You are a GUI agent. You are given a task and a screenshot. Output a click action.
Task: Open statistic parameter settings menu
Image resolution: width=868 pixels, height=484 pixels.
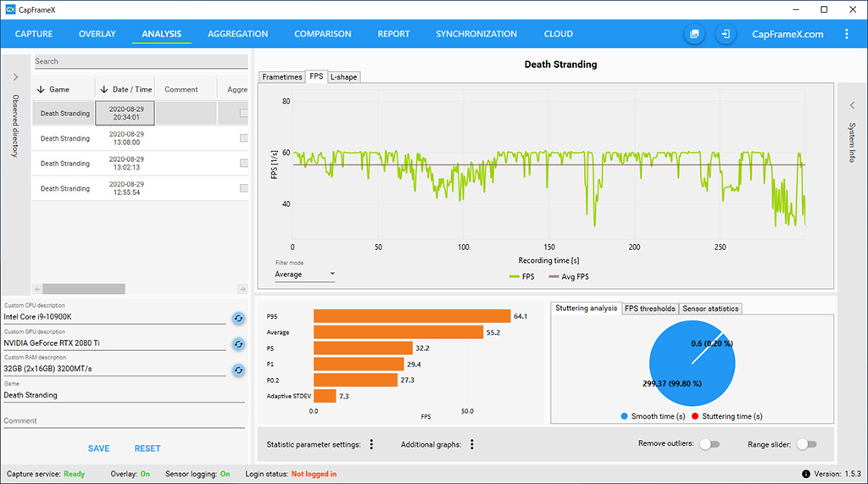coord(371,444)
